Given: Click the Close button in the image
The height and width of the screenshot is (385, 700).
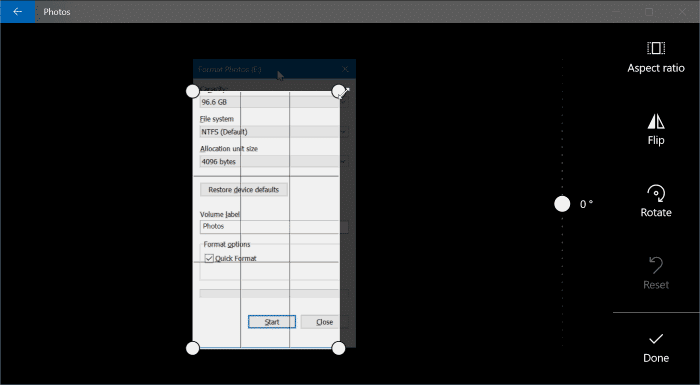Looking at the screenshot, I should click(325, 322).
